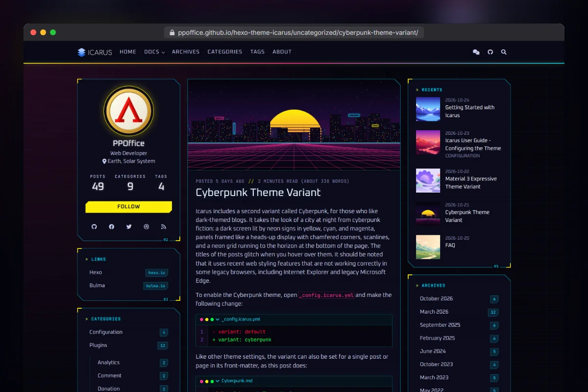Open the February 2025 archive

pyautogui.click(x=459, y=339)
